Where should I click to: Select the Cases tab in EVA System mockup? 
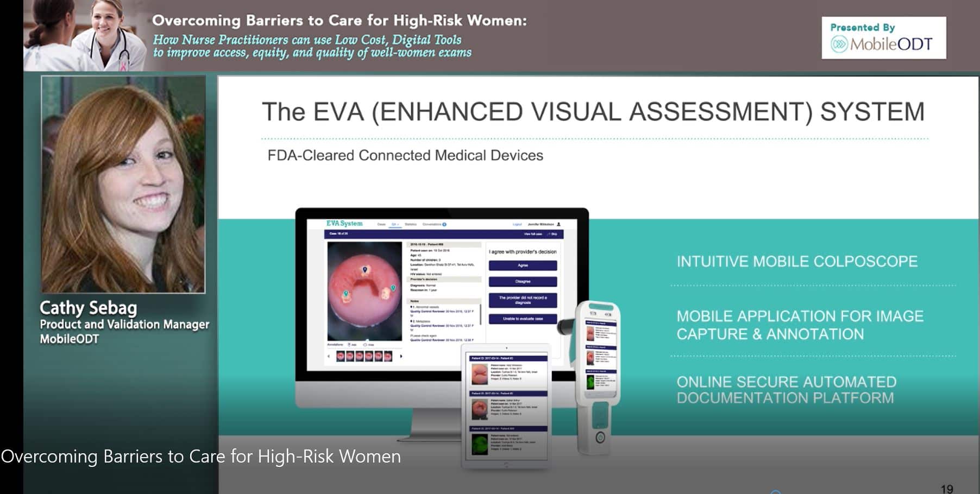click(381, 224)
